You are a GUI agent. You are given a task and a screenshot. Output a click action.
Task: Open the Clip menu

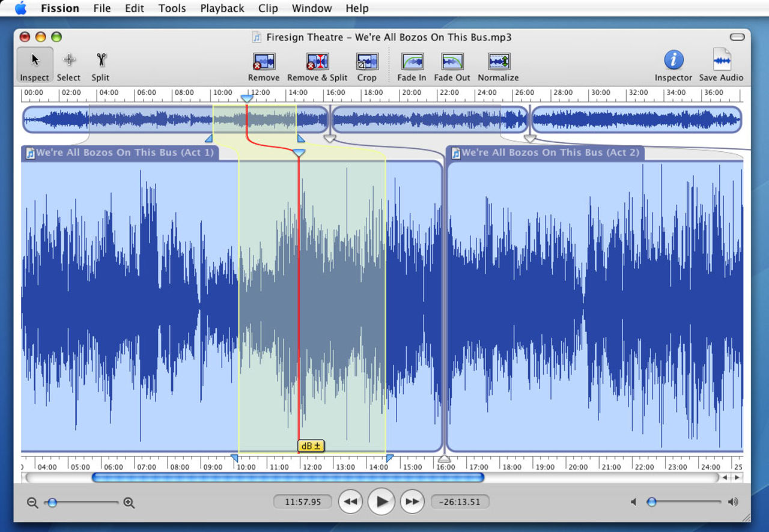tap(268, 8)
